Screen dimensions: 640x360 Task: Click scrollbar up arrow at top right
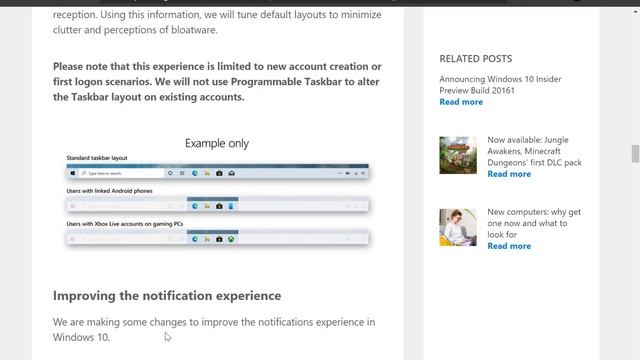[635, 12]
